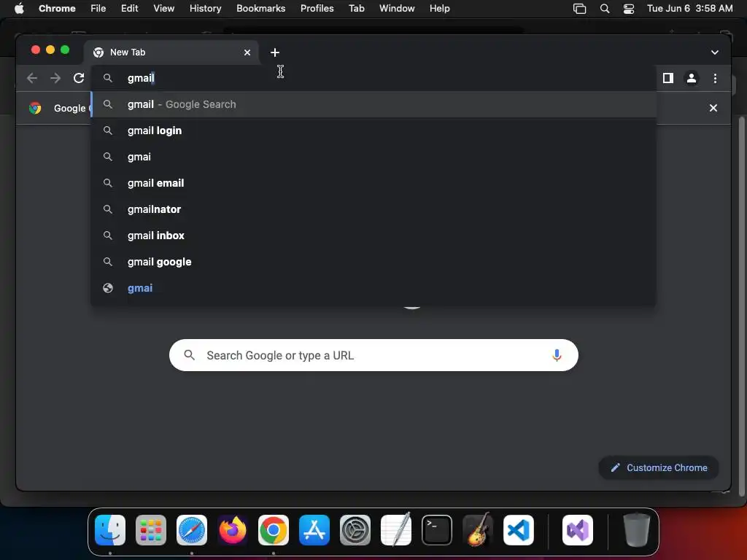747x560 pixels.
Task: Close the New Tab tab
Action: coord(247,52)
